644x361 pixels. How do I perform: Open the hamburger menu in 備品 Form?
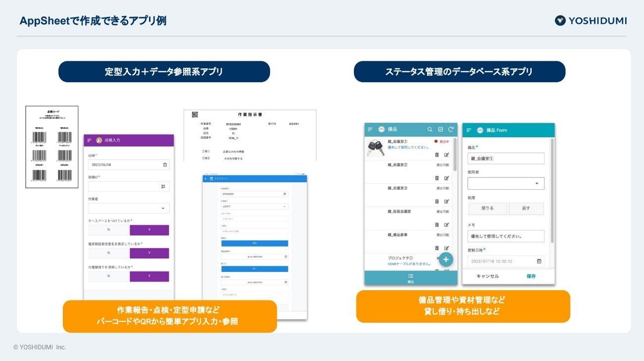point(469,130)
